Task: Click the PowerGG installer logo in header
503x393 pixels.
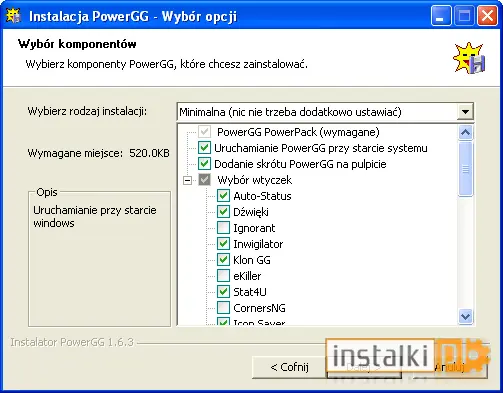Action: [x=469, y=58]
